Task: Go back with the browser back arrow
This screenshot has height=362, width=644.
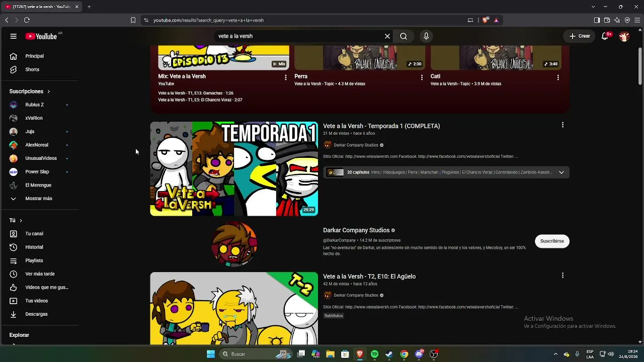Action: click(7, 20)
